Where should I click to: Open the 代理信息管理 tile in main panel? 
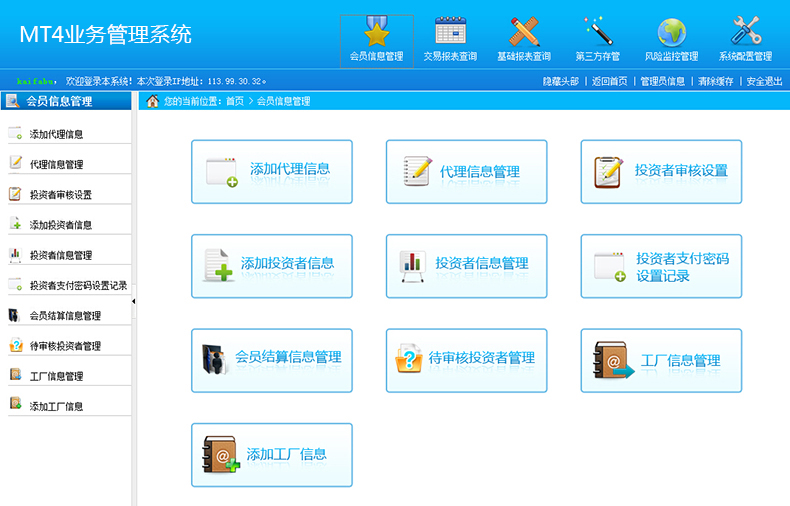tap(466, 171)
